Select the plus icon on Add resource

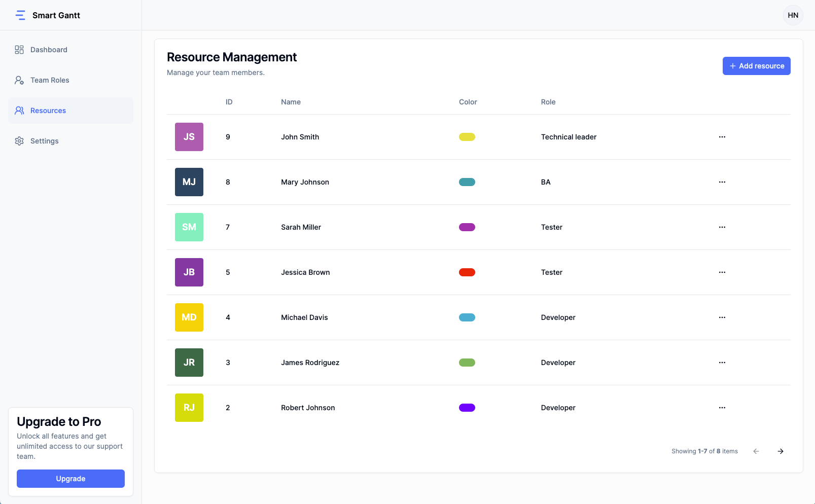[732, 66]
